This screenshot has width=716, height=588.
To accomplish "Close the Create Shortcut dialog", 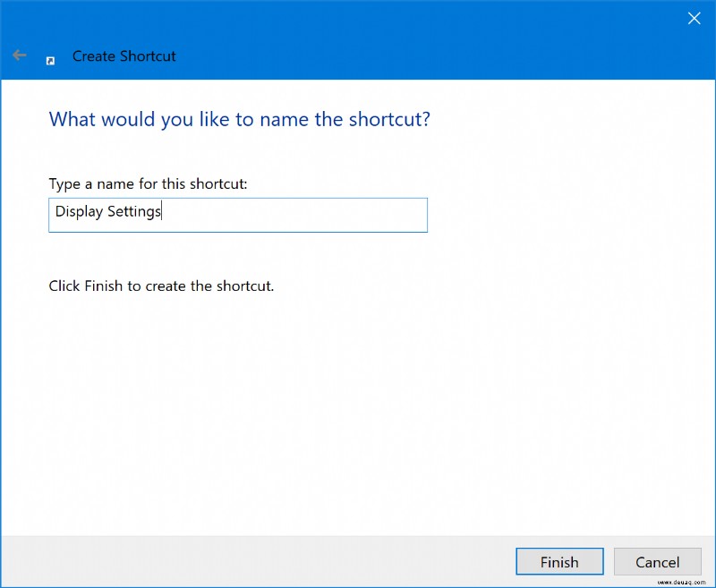I will point(695,18).
